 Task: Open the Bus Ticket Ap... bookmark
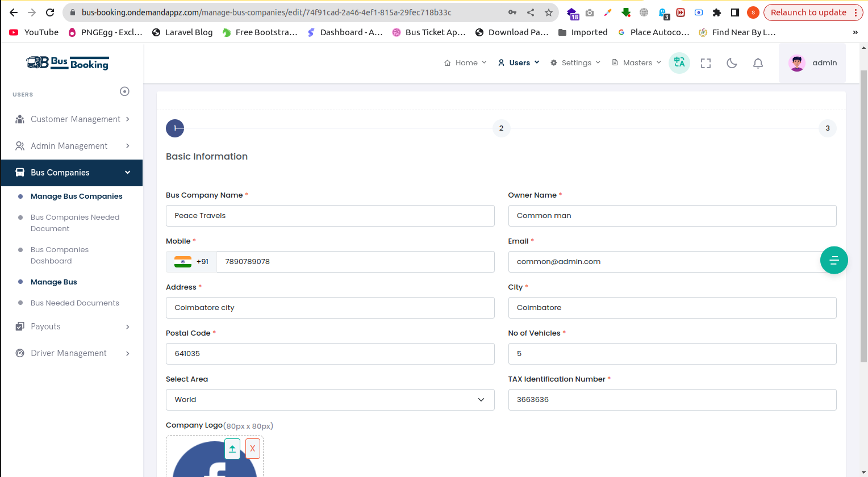429,32
